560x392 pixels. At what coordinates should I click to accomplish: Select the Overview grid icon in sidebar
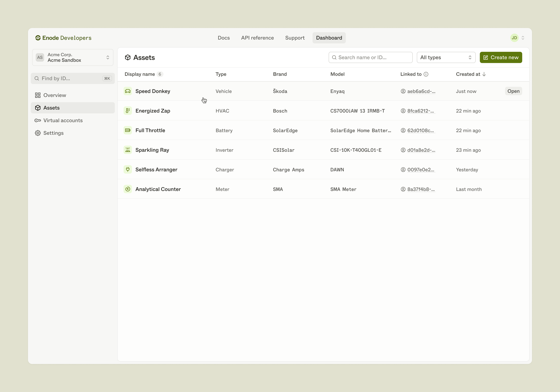click(x=38, y=95)
